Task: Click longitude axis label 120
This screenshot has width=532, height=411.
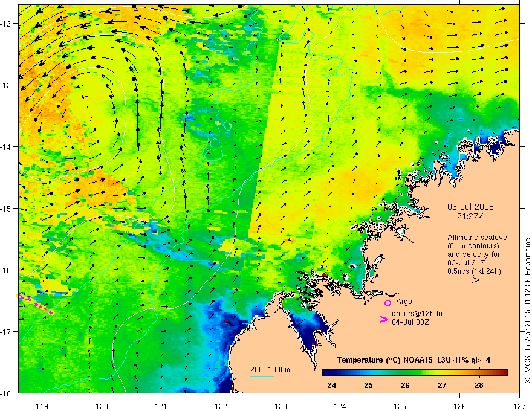Action: tap(102, 406)
